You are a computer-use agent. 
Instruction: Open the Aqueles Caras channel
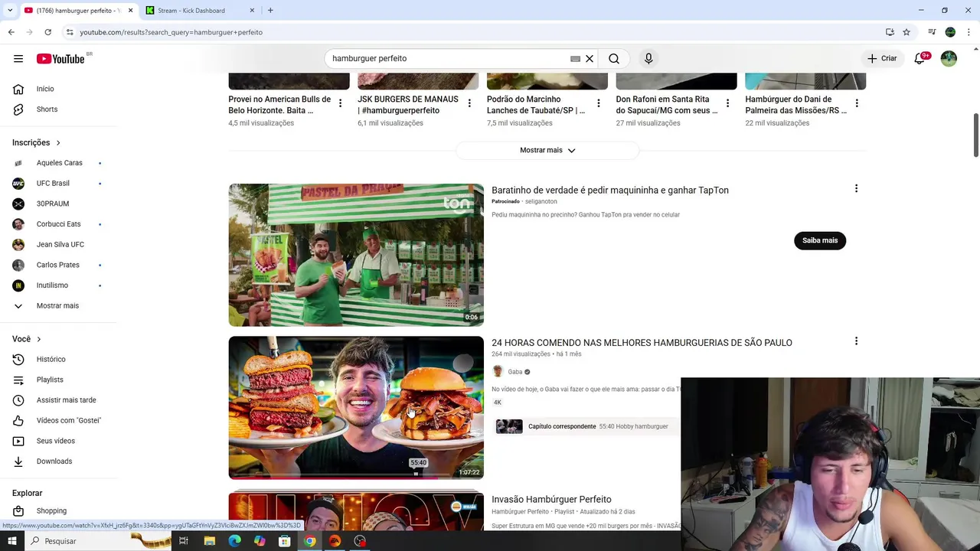tap(60, 163)
